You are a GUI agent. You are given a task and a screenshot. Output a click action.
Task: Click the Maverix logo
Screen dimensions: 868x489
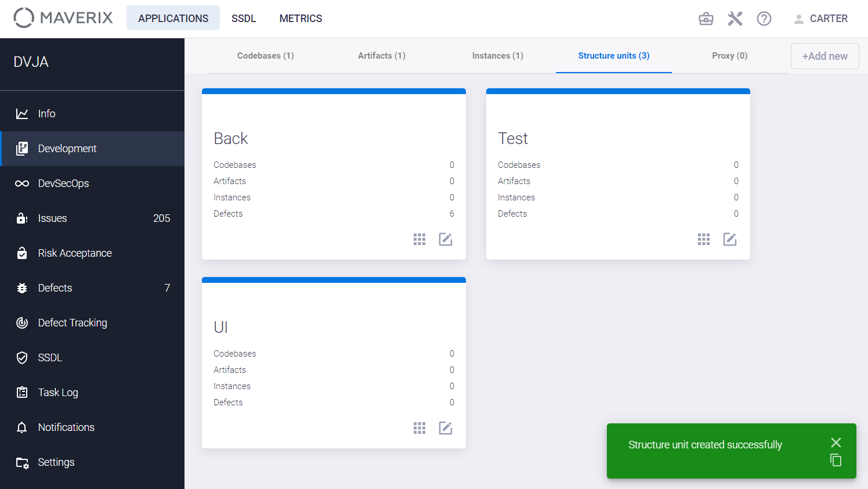[x=63, y=18]
